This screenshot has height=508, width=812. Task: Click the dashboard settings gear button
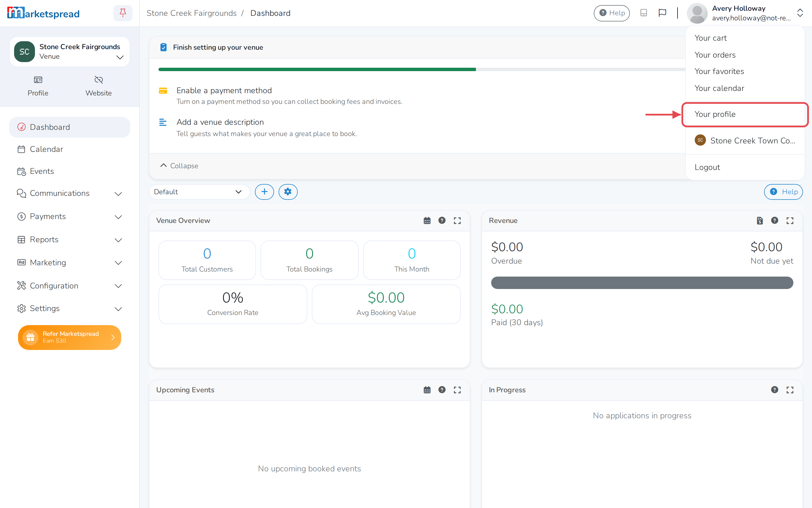[x=288, y=192]
